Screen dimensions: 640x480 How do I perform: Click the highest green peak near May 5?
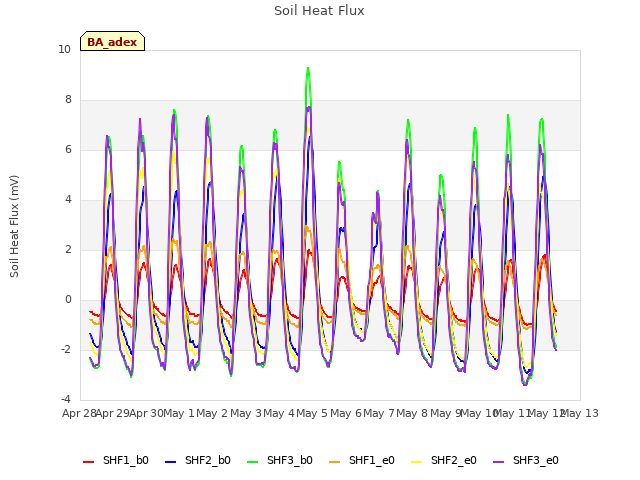coord(308,69)
